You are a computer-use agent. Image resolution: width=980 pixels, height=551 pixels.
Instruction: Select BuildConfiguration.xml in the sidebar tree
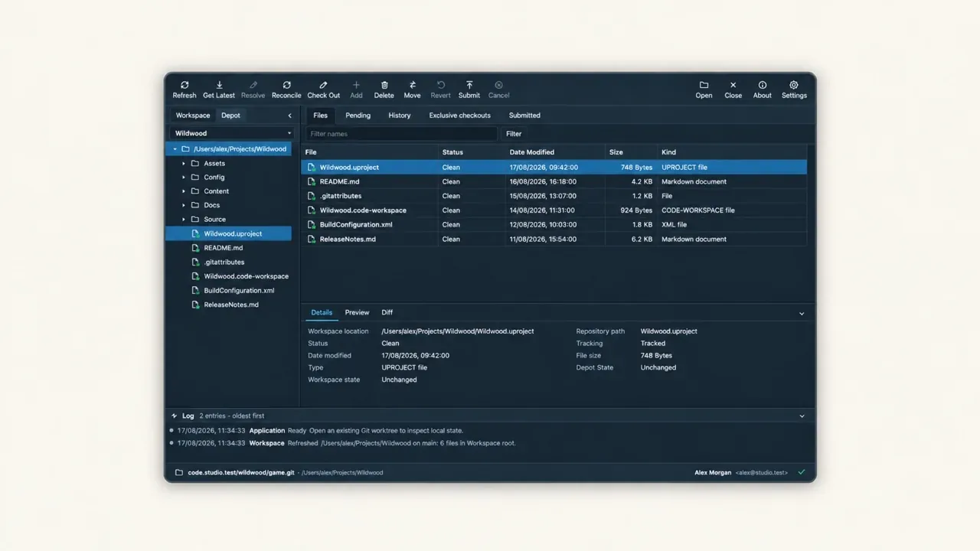point(228,290)
